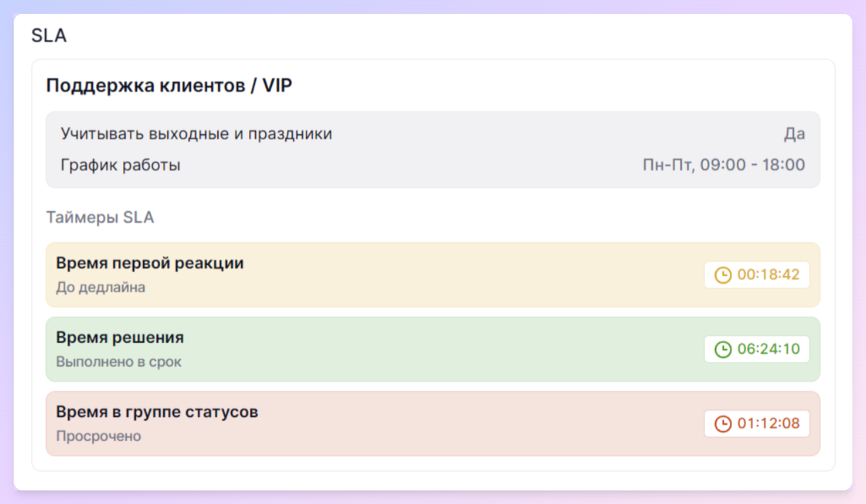Click the "График работы" label

[x=120, y=165]
